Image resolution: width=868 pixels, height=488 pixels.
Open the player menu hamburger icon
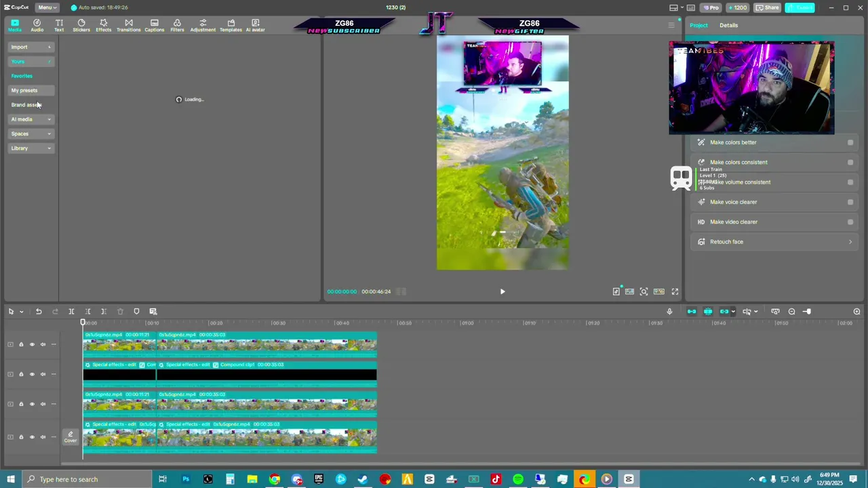671,25
